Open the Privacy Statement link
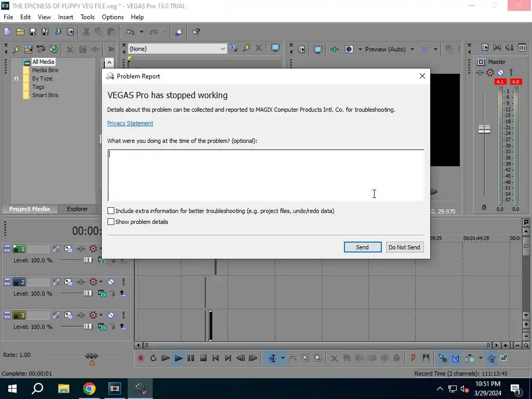Image resolution: width=532 pixels, height=399 pixels. pos(130,123)
